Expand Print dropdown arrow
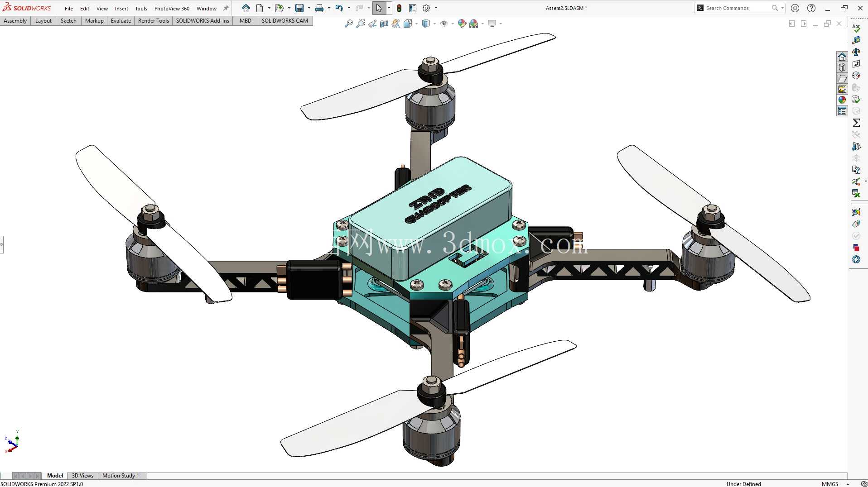This screenshot has width=868, height=487. [x=329, y=8]
